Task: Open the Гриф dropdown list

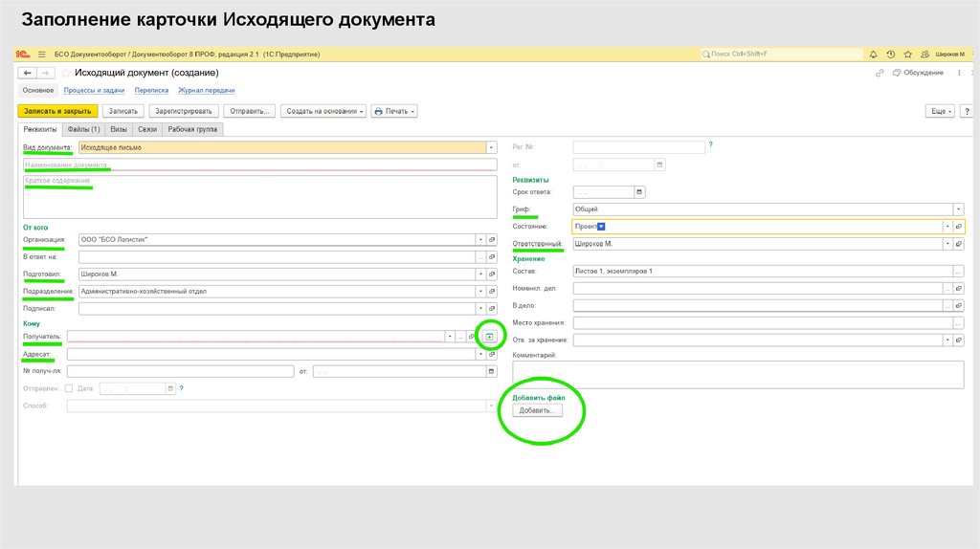Action: [x=957, y=209]
